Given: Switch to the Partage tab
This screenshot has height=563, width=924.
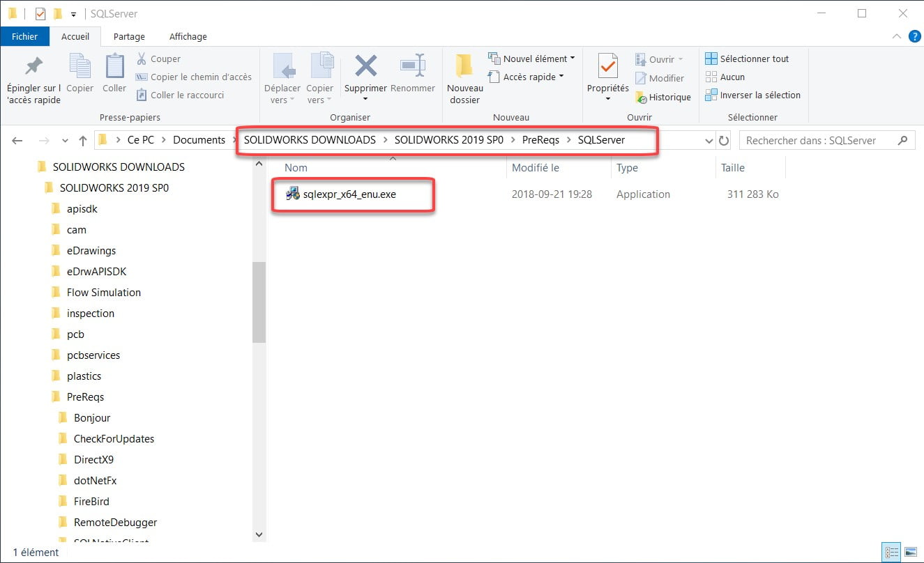Looking at the screenshot, I should [x=129, y=36].
